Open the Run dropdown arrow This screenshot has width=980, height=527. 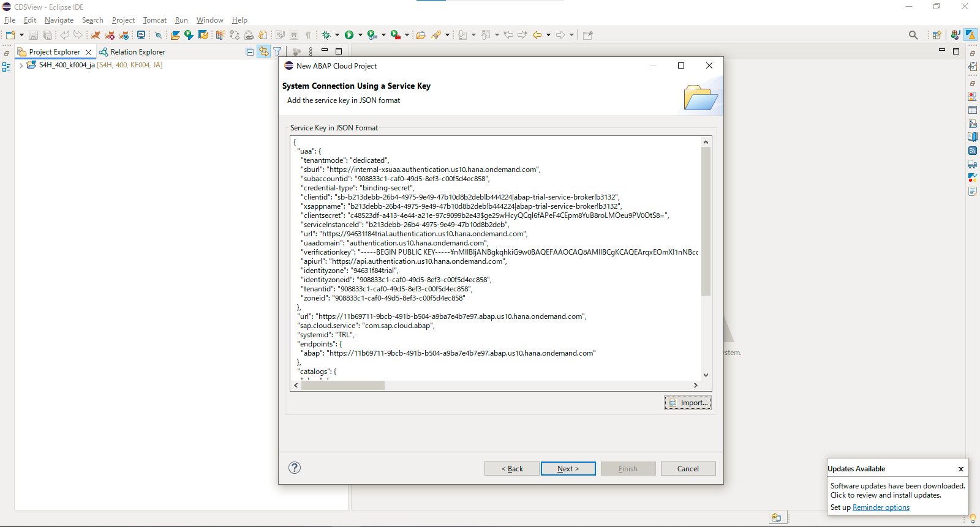tap(360, 35)
